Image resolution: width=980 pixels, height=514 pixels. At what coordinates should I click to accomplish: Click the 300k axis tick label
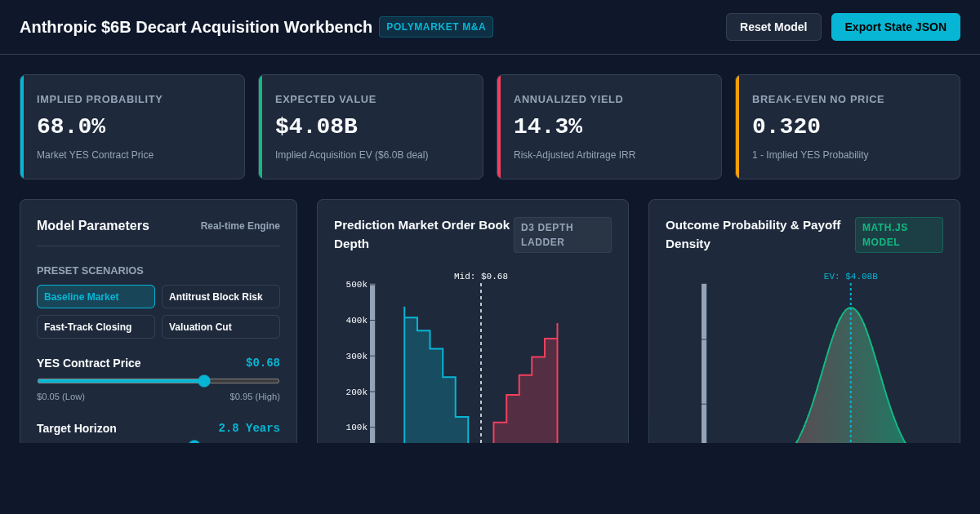357,357
